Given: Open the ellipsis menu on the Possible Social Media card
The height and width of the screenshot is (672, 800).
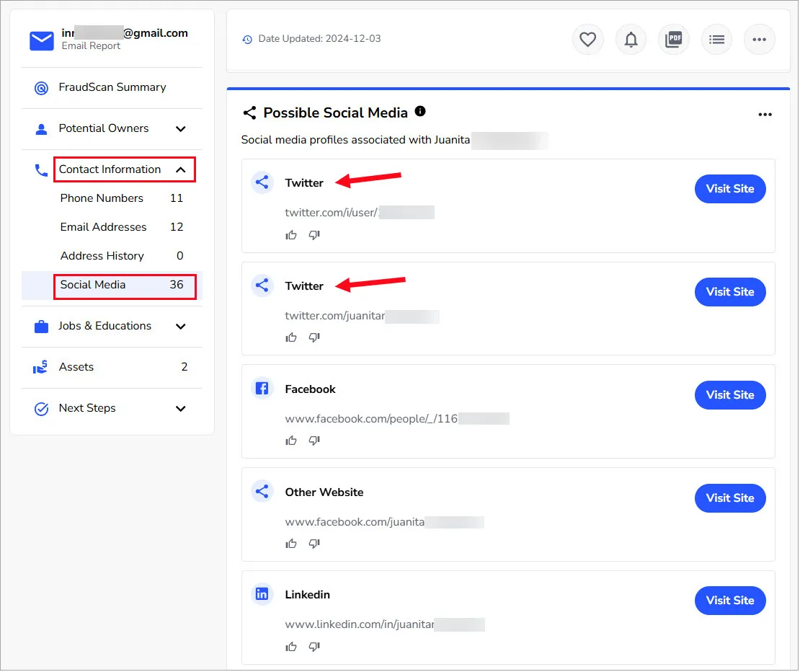Looking at the screenshot, I should pos(765,113).
